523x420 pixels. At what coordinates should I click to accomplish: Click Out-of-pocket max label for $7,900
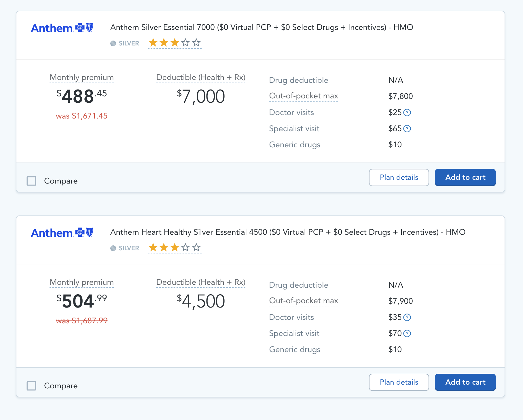pyautogui.click(x=303, y=301)
